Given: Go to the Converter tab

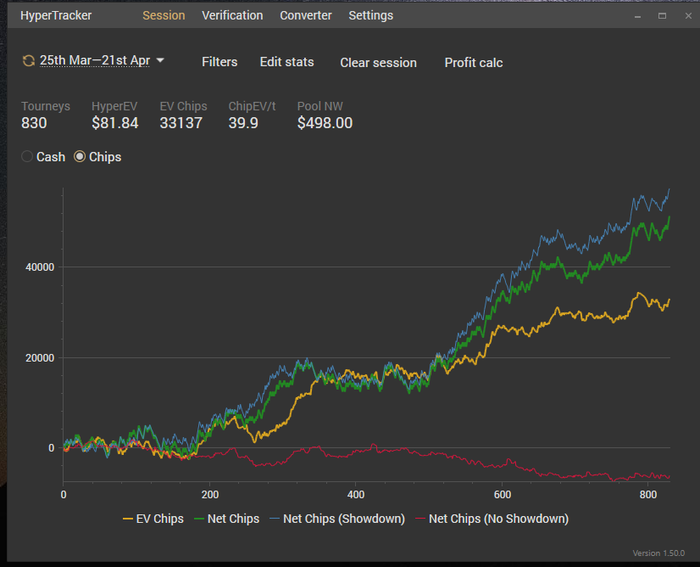Looking at the screenshot, I should pyautogui.click(x=306, y=16).
